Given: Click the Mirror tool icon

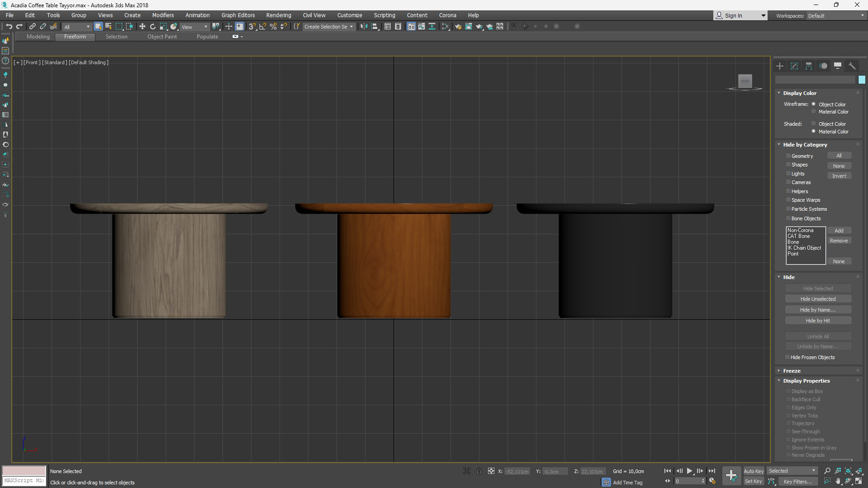Looking at the screenshot, I should (x=364, y=27).
